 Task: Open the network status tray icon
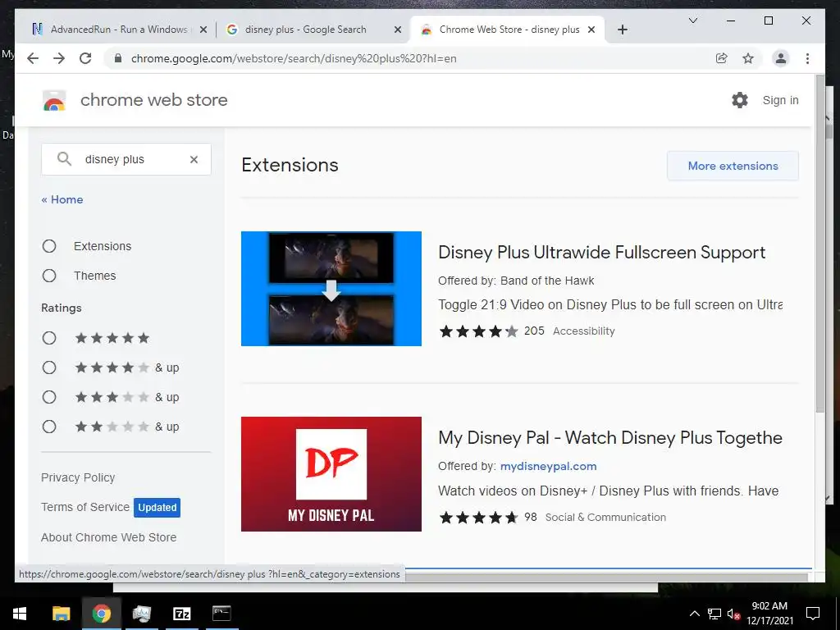[714, 614]
